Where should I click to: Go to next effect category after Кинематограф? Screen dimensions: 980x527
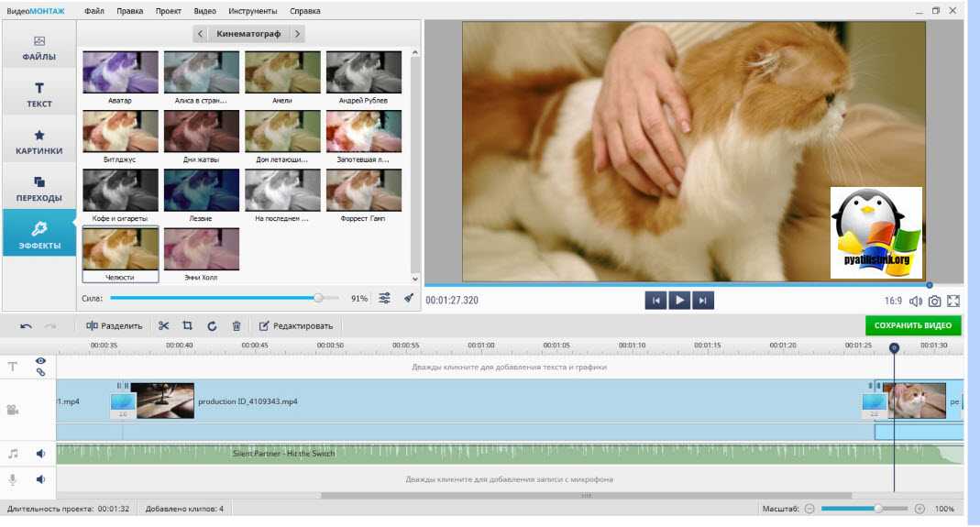[297, 34]
